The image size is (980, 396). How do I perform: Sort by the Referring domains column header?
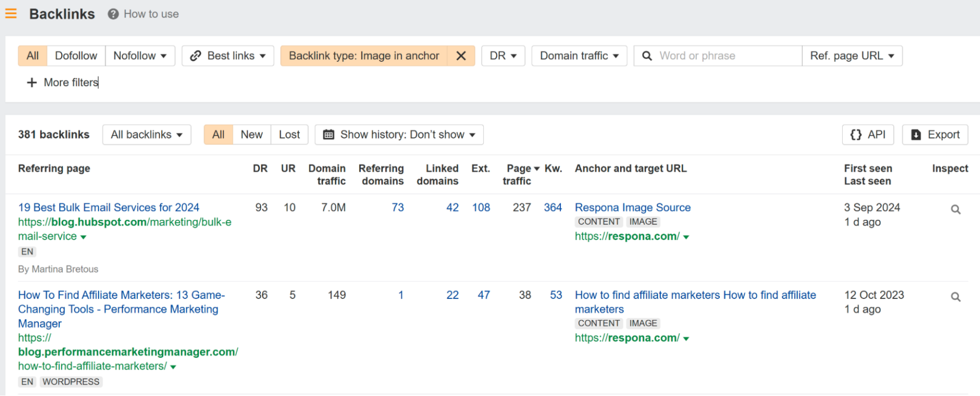[381, 175]
